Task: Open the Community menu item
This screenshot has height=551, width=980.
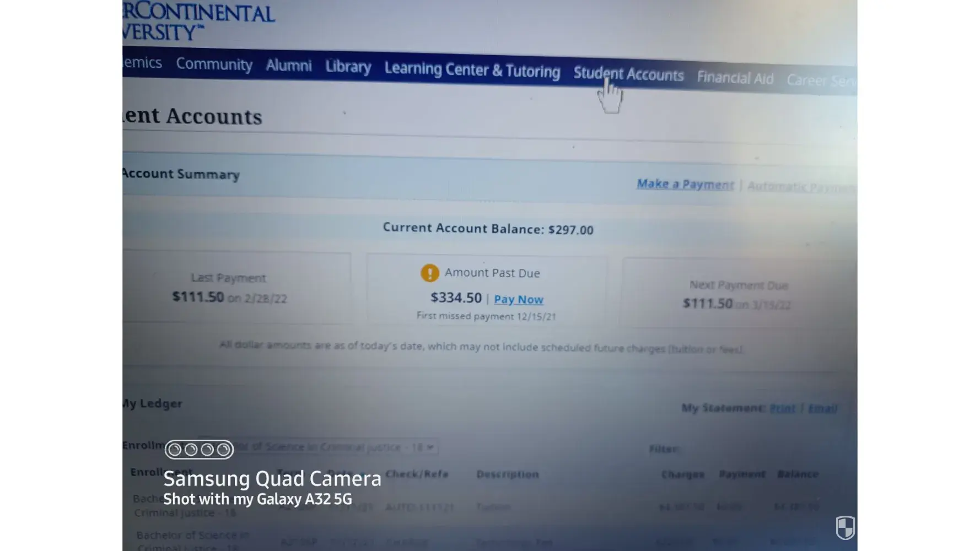Action: coord(214,64)
